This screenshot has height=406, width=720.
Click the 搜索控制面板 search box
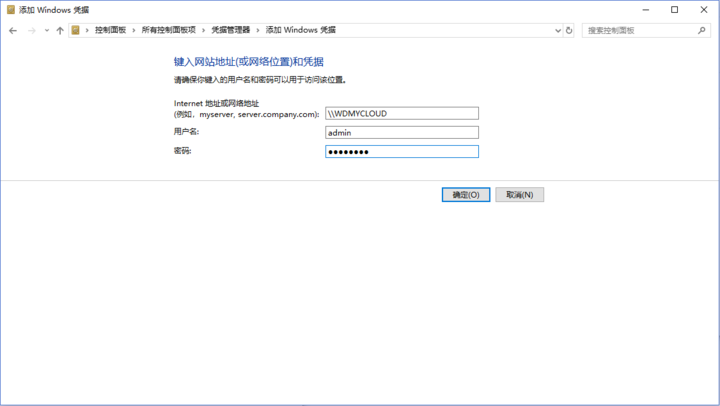click(x=640, y=31)
